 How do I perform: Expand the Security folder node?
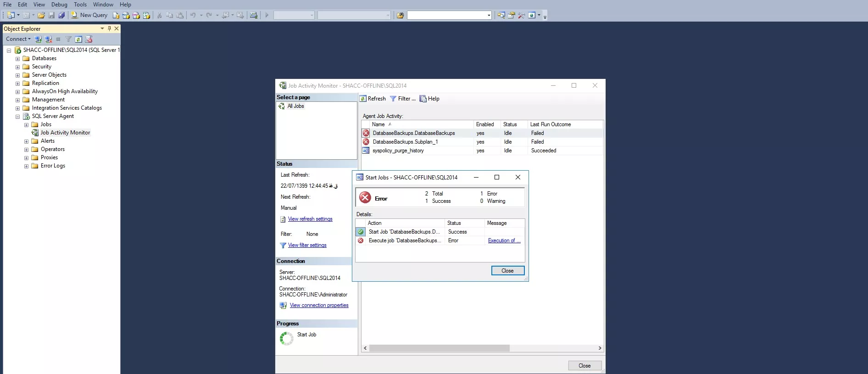point(18,67)
